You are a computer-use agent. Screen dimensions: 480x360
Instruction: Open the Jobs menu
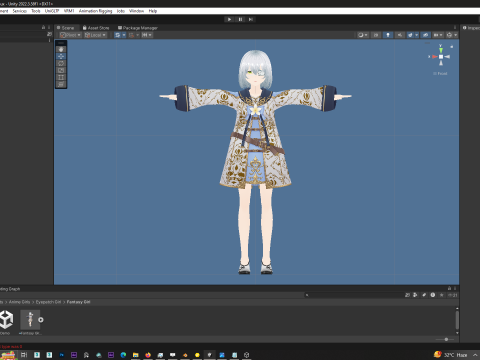click(121, 11)
